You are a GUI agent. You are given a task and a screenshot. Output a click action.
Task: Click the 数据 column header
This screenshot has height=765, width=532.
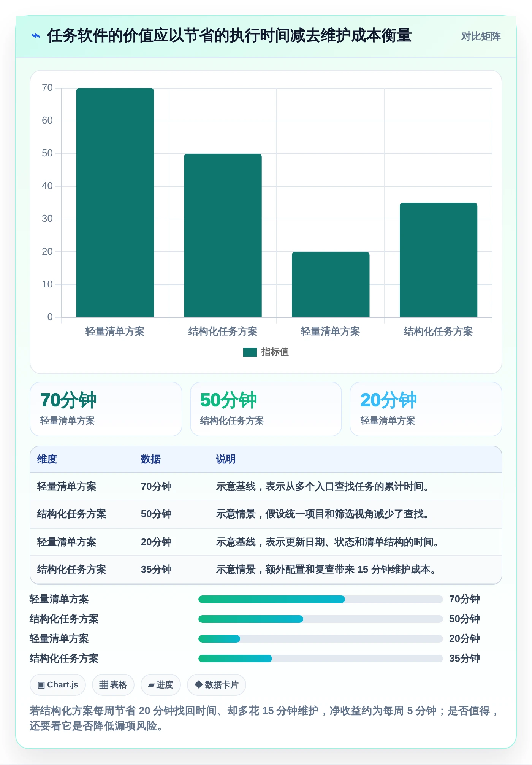(150, 459)
